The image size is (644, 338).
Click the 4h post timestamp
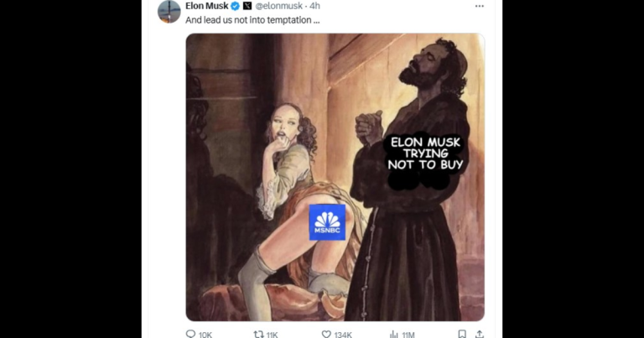(315, 6)
